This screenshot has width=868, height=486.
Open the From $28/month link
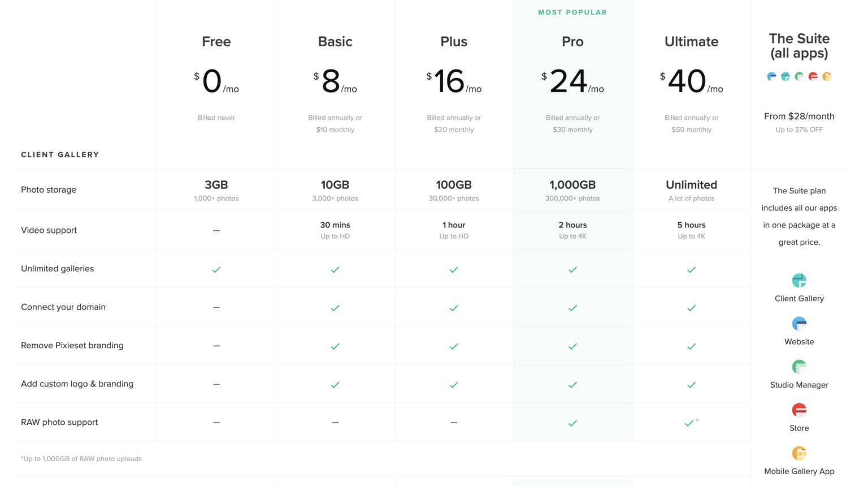point(799,116)
